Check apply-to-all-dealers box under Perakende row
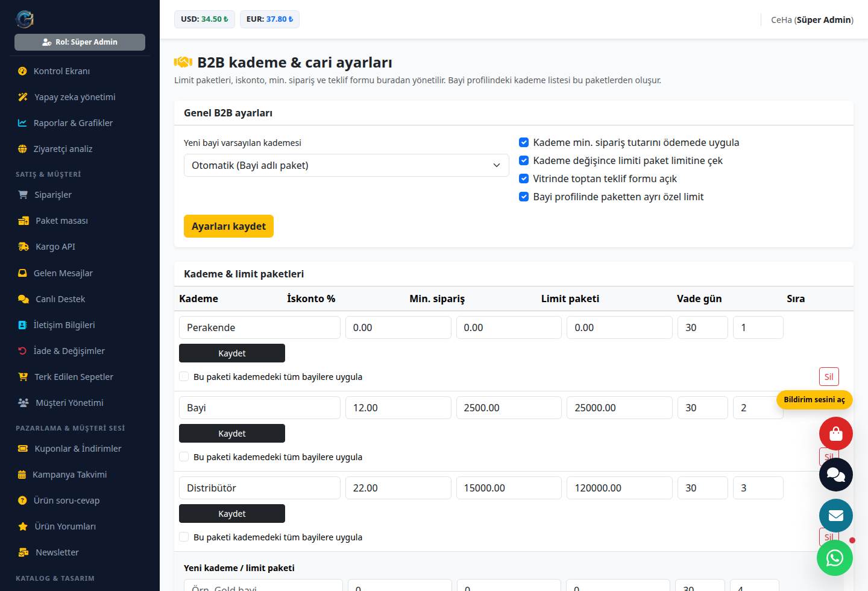 (184, 376)
